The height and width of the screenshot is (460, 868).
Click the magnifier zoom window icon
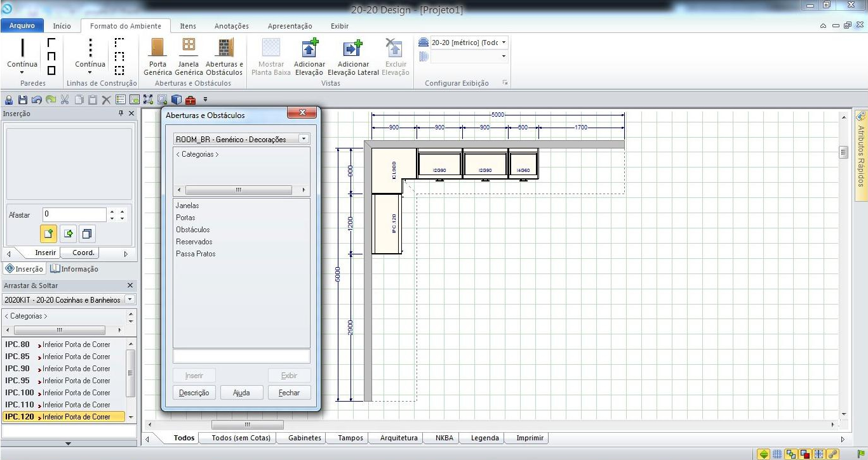[x=162, y=100]
